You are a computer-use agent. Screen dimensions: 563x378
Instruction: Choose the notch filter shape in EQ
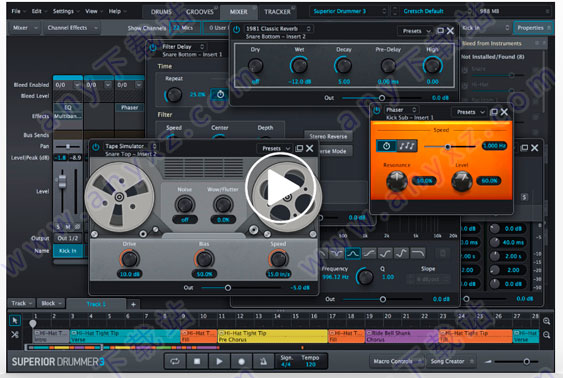(336, 254)
